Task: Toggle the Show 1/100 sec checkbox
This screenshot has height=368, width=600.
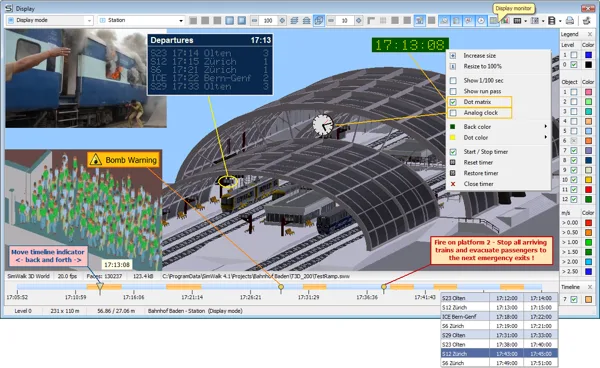Action: coord(453,80)
